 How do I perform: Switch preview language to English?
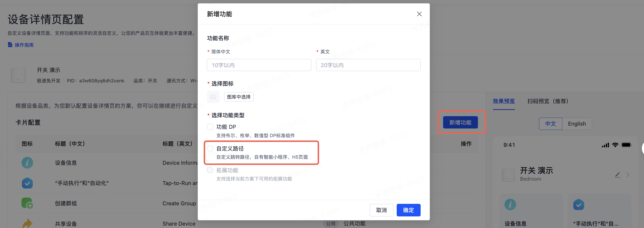point(577,124)
